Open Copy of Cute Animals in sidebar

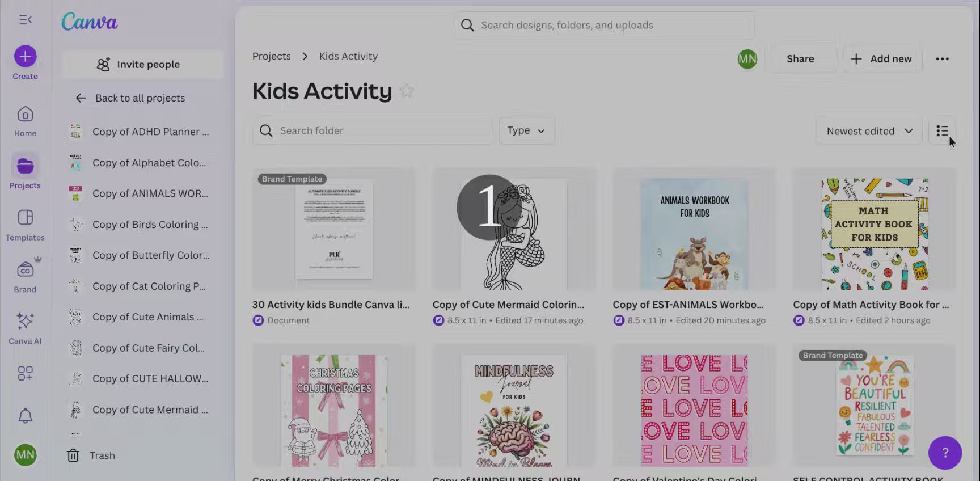(x=142, y=317)
